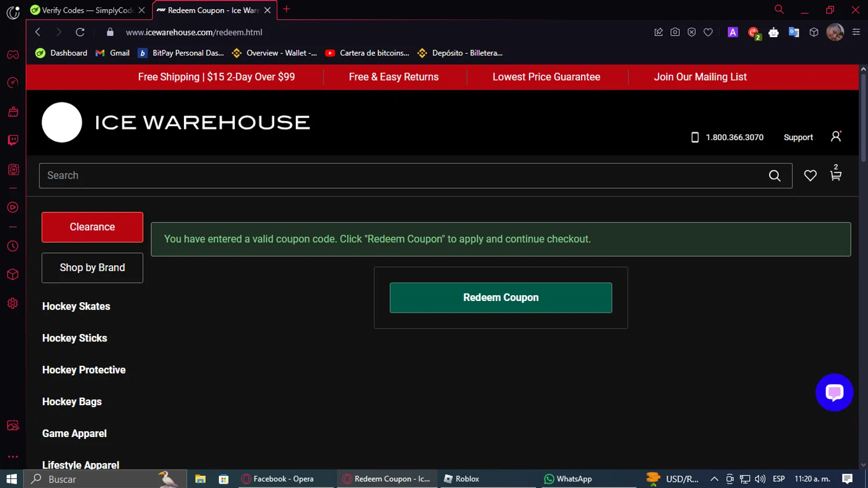Open Game Apparel category
The image size is (868, 488).
pos(74,434)
